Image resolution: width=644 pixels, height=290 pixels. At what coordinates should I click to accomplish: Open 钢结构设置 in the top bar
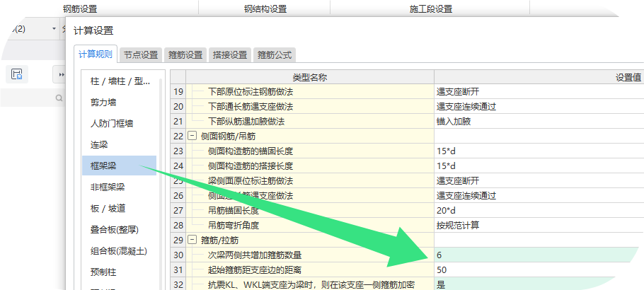[265, 9]
